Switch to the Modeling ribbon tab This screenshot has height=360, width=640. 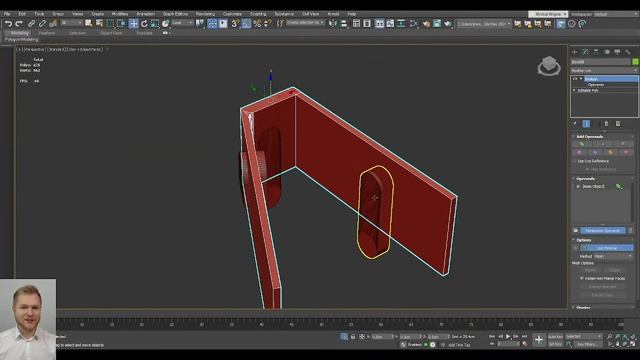click(x=19, y=33)
